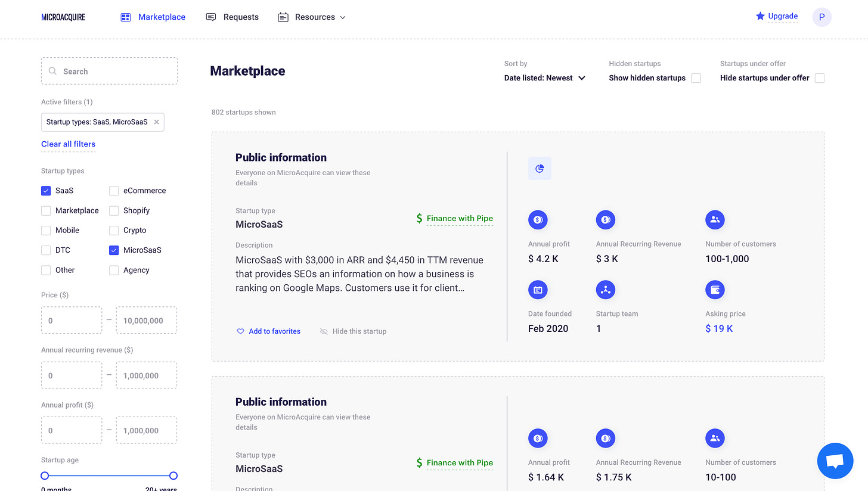Click Finance with Pipe on second listing
The image size is (868, 491).
(x=460, y=463)
